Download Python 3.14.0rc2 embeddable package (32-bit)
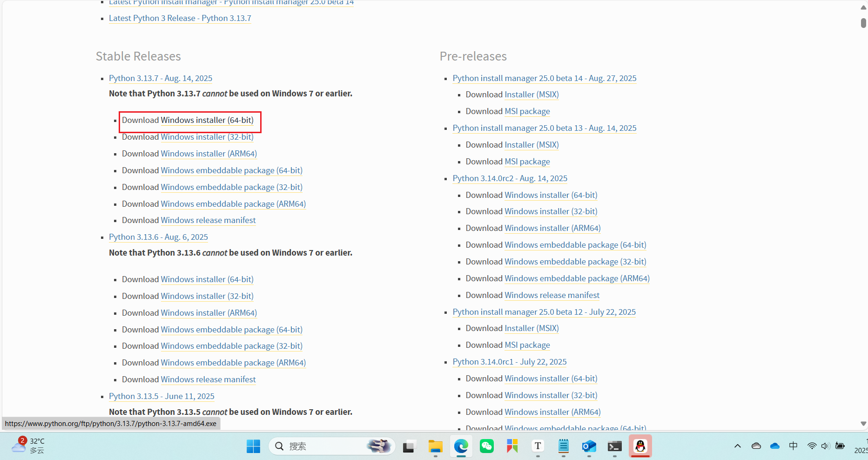 coord(576,262)
